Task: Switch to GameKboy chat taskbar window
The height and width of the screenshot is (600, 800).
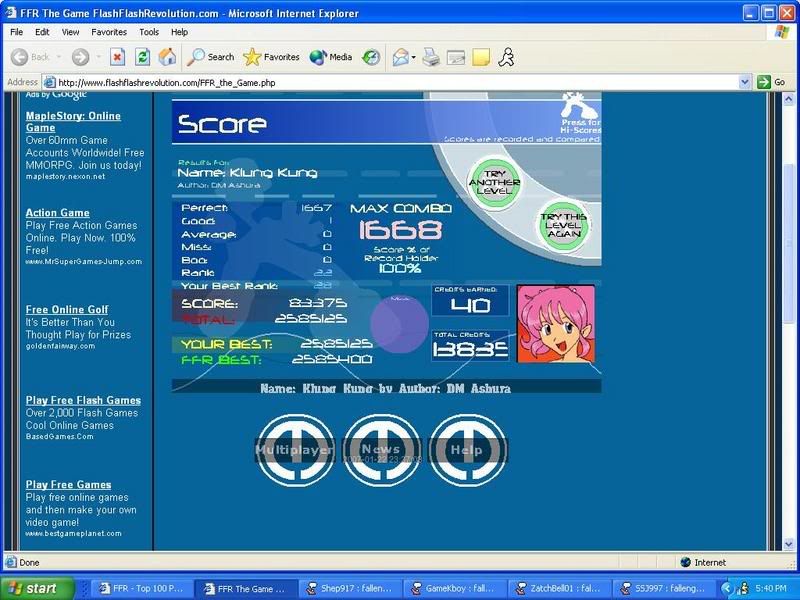Action: click(455, 589)
